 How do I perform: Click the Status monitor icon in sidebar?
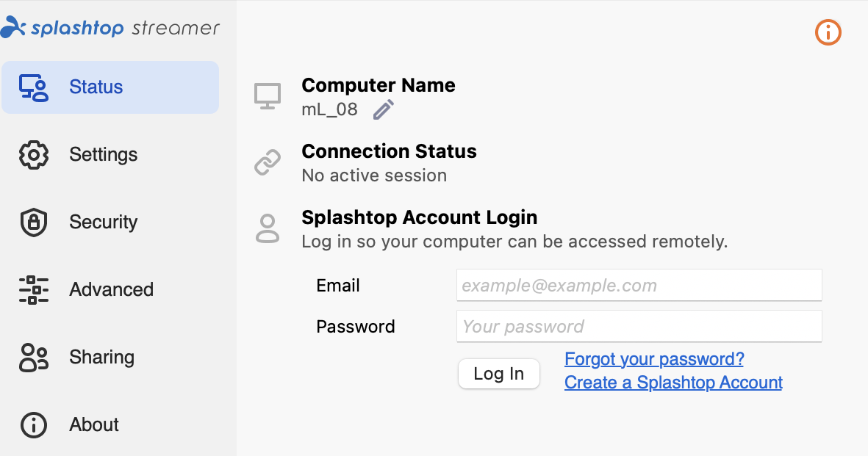point(33,87)
